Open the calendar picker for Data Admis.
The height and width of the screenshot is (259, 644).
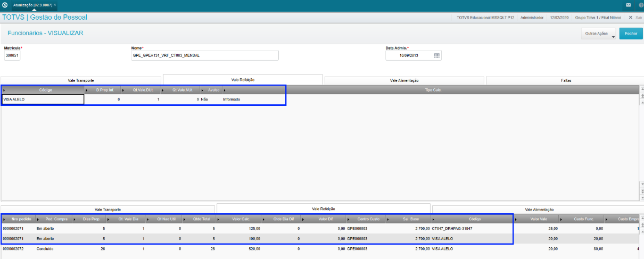click(437, 55)
